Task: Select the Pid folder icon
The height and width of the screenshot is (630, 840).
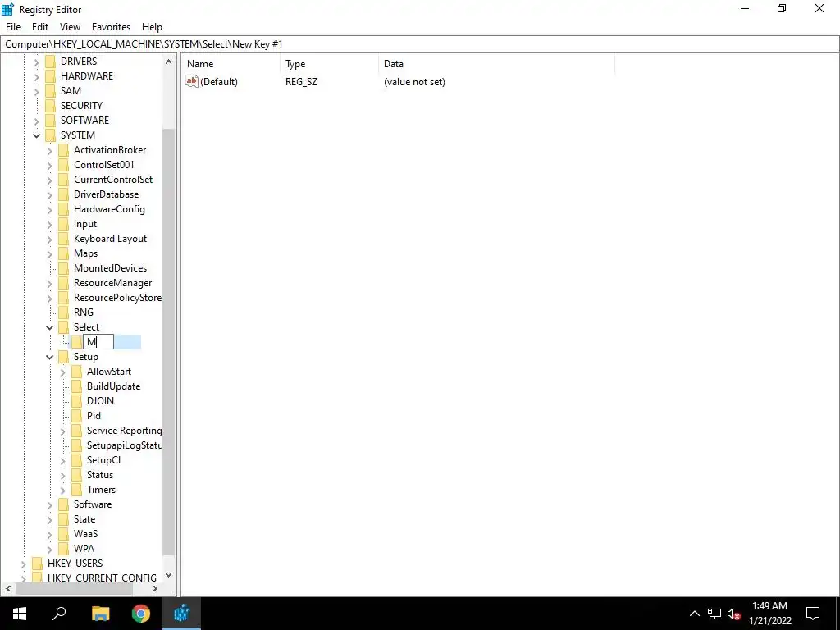Action: tap(76, 416)
